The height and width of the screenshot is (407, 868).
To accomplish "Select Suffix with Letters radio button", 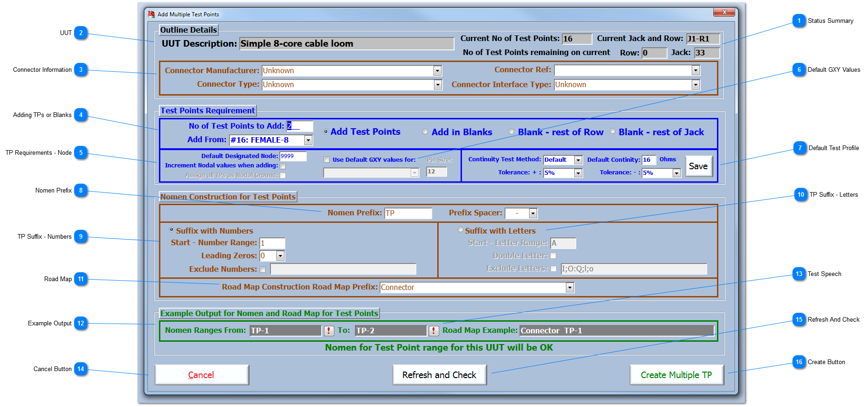I will [461, 230].
